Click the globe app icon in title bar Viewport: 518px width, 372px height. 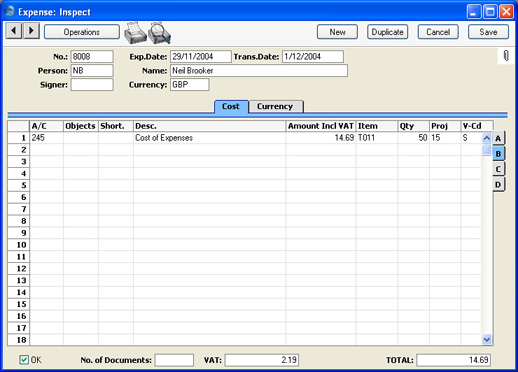click(10, 12)
